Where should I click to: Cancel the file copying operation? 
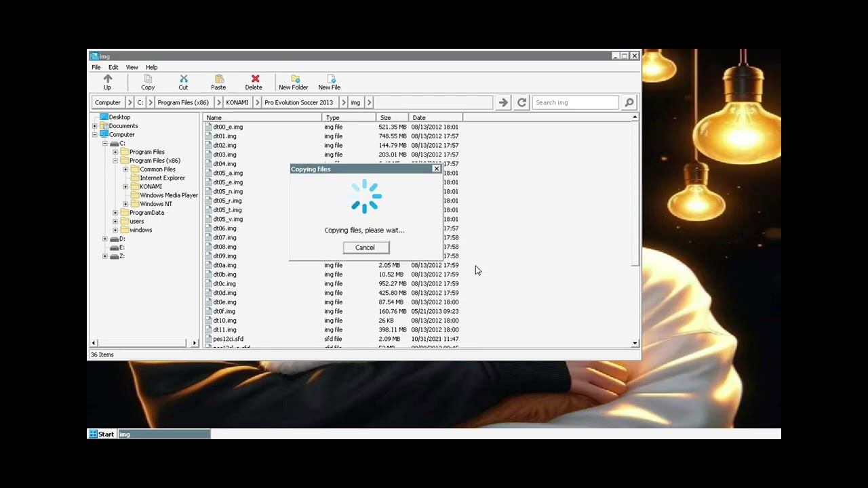tap(366, 247)
